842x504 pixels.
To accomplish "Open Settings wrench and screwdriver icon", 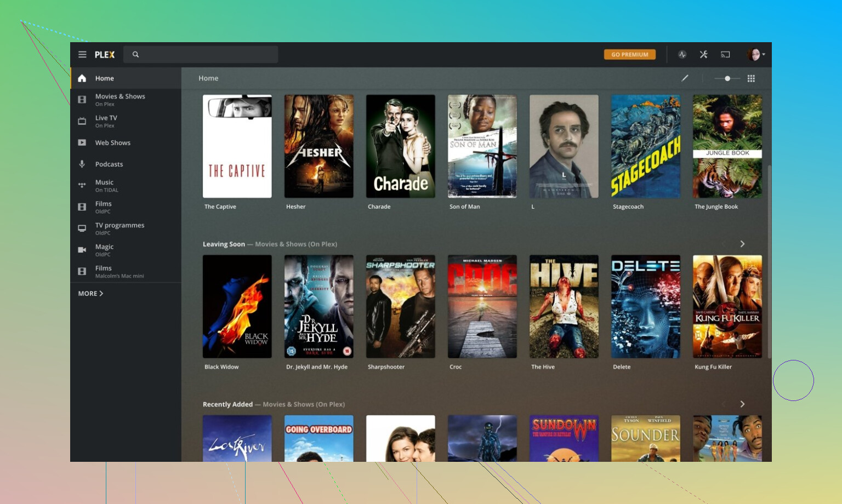I will point(703,55).
